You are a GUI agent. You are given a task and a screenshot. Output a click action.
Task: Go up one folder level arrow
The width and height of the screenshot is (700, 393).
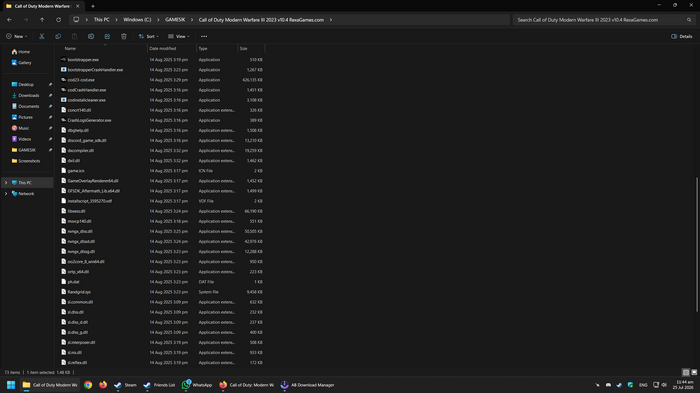42,20
